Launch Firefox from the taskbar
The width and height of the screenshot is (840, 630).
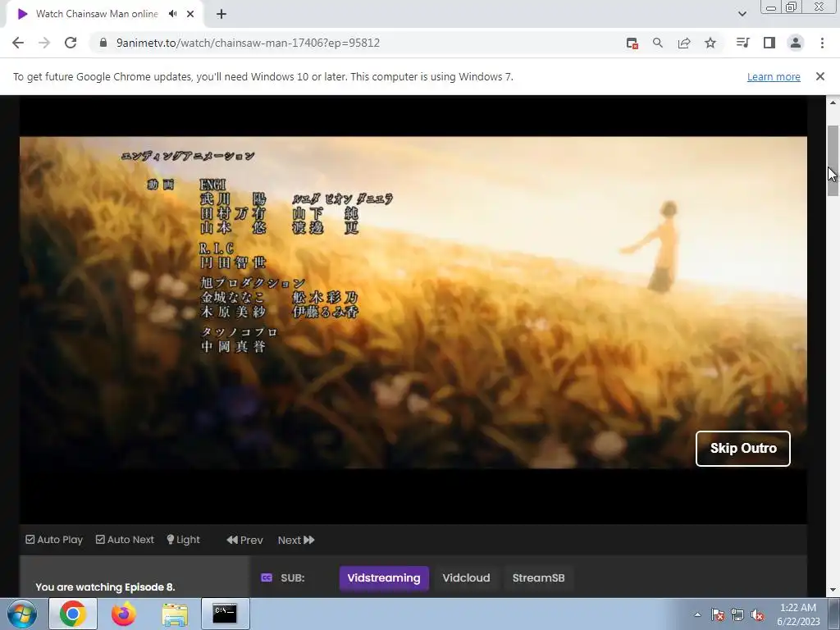(123, 614)
